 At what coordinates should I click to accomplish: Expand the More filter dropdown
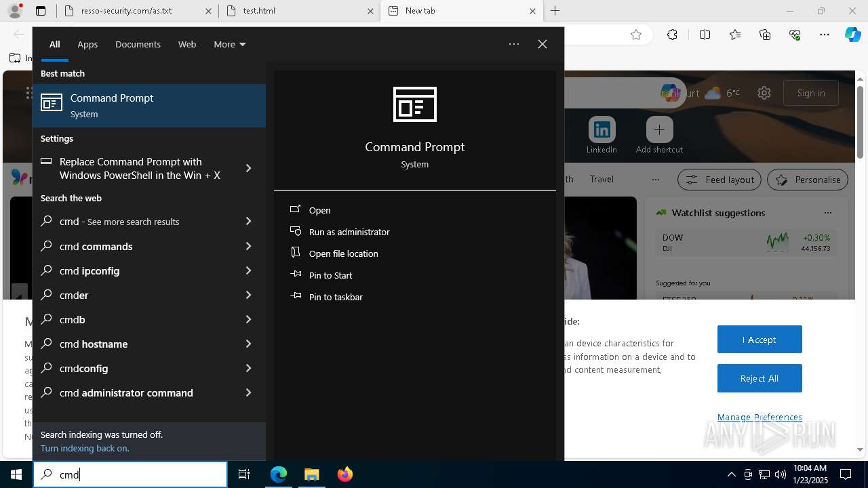230,44
